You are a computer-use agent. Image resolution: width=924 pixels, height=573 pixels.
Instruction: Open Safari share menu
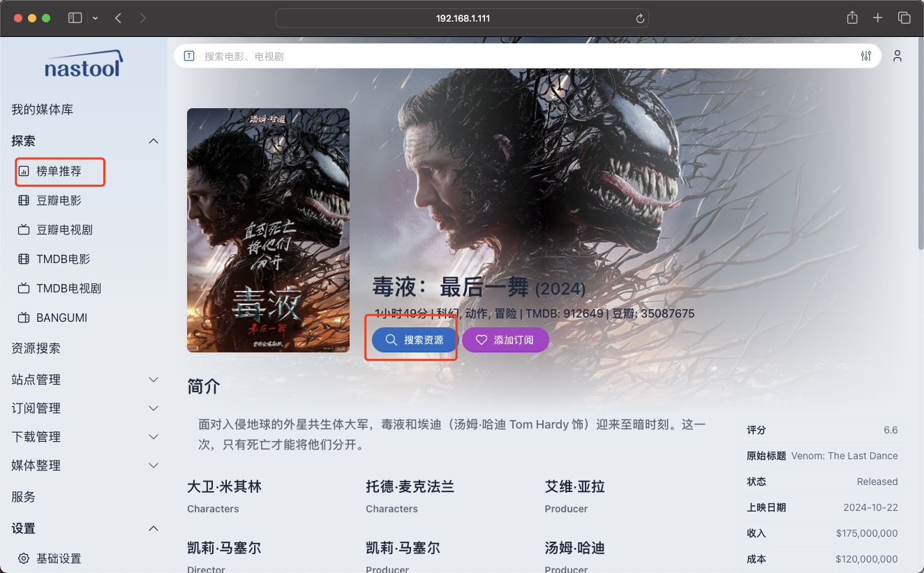[x=852, y=18]
